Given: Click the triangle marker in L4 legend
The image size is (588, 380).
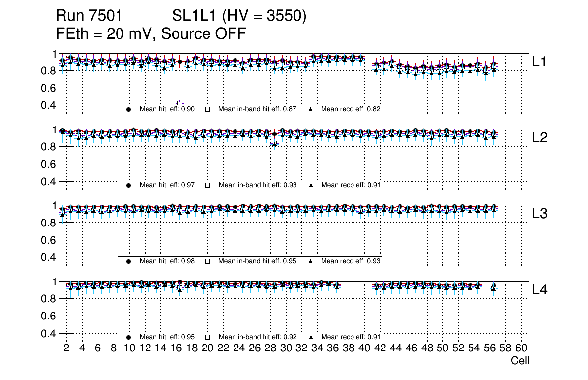Looking at the screenshot, I should pyautogui.click(x=311, y=337).
